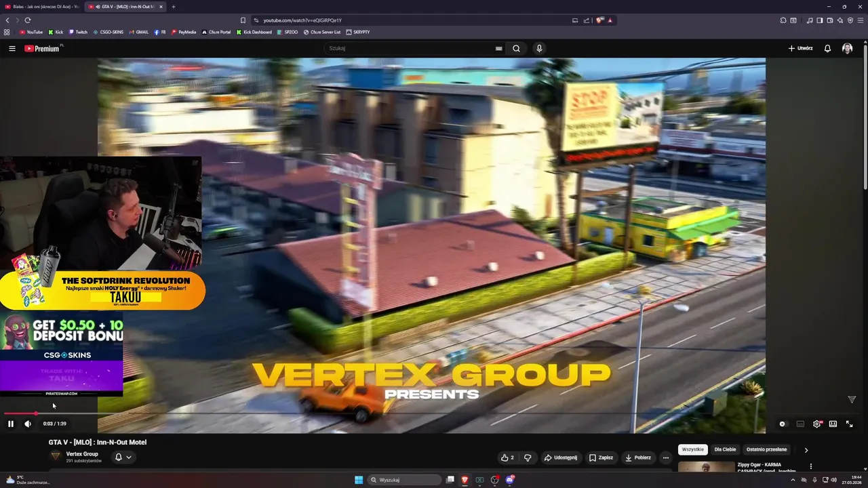Viewport: 868px width, 488px height.
Task: Go to the YouTube Premium home logo
Action: (x=42, y=48)
